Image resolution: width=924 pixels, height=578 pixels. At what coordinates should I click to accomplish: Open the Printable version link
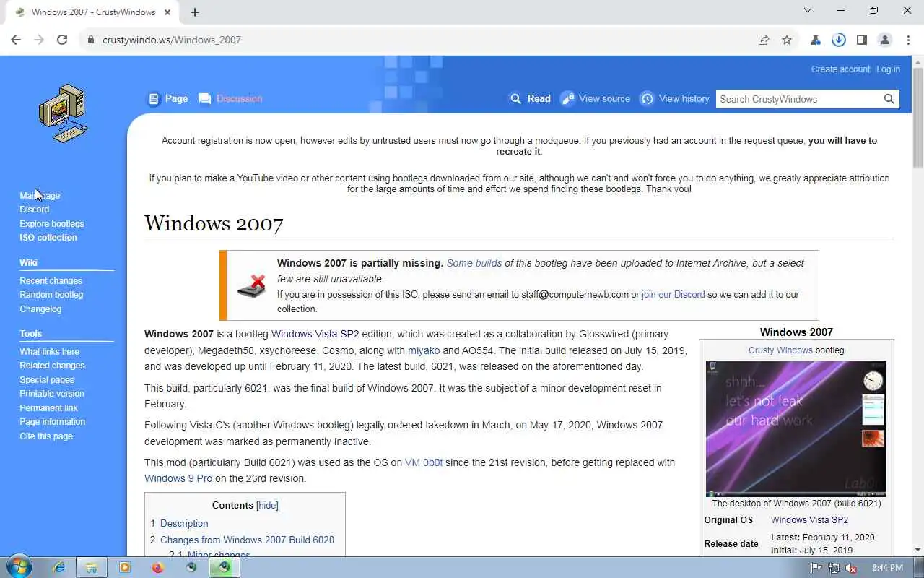pyautogui.click(x=52, y=394)
